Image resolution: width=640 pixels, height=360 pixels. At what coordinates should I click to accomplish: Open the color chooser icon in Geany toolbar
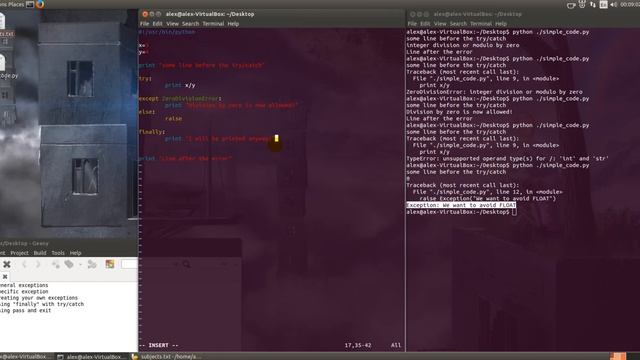click(110, 264)
